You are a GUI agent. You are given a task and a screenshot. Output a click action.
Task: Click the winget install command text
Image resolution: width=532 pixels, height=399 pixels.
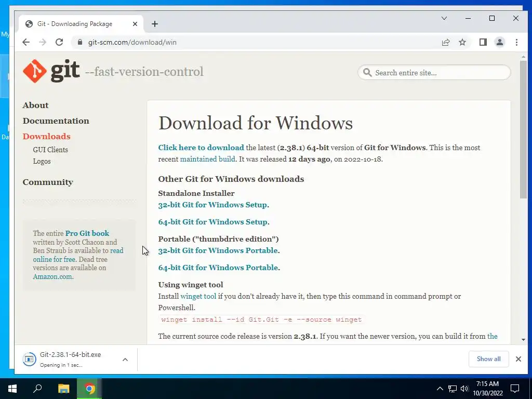point(261,320)
